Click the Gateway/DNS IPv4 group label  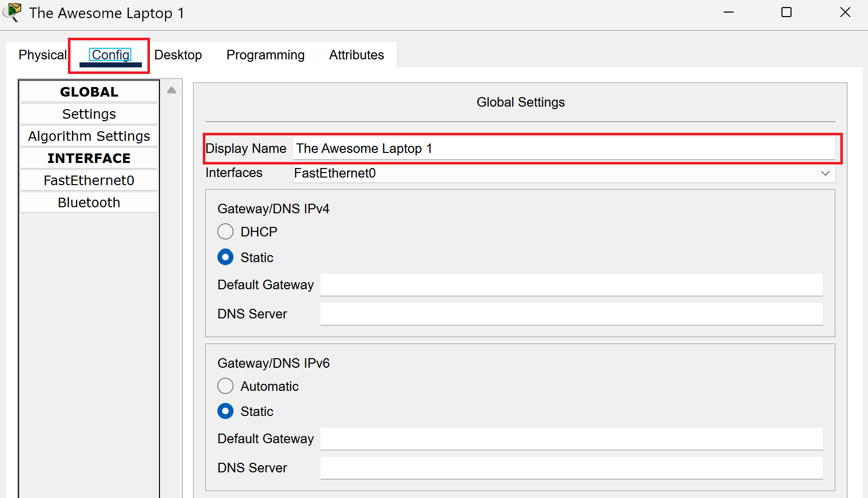(273, 209)
